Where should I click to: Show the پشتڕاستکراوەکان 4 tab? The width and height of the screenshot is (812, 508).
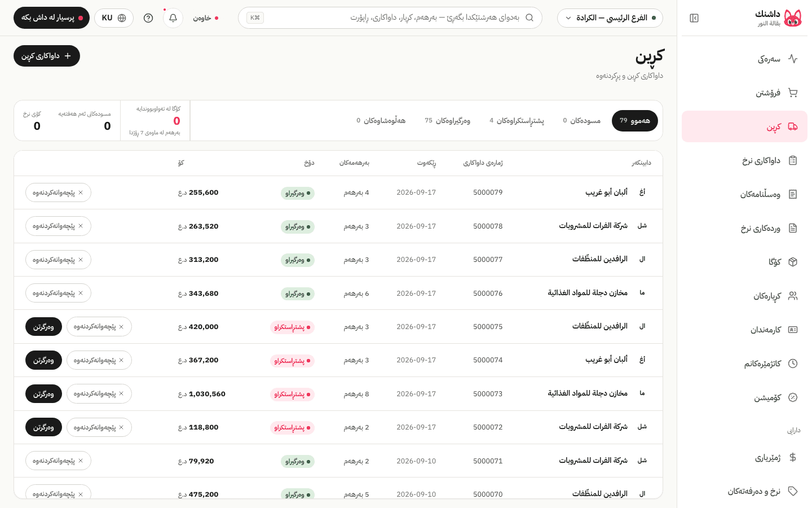tap(517, 121)
